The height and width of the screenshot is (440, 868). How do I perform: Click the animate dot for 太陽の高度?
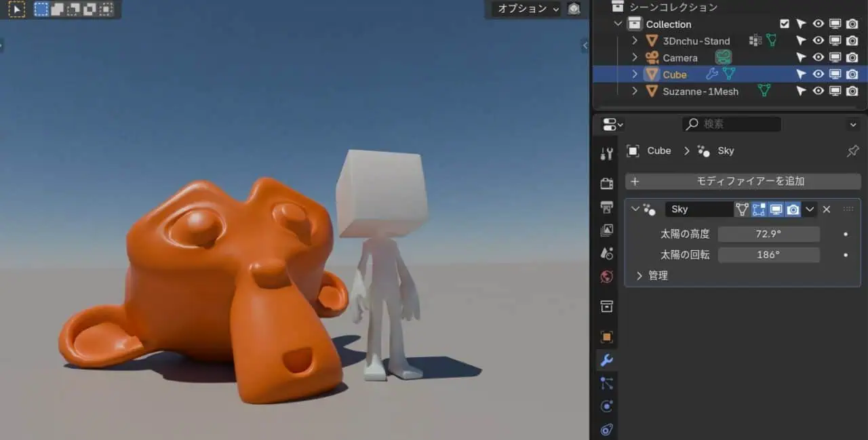846,234
